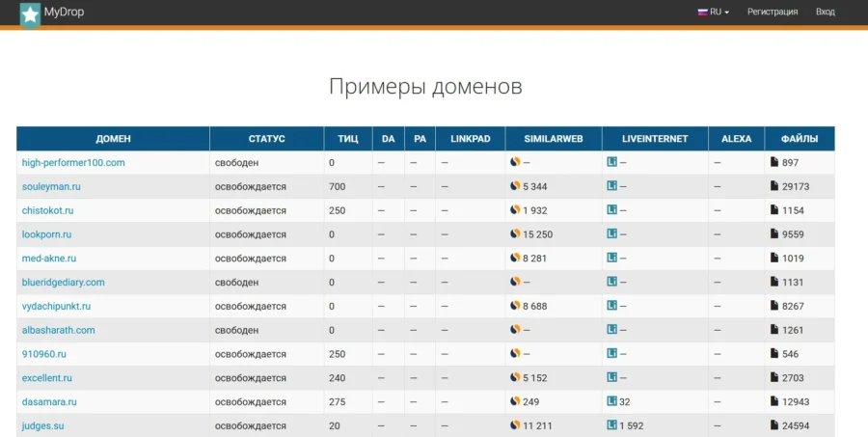Select the ТИЦ value 700

338,186
